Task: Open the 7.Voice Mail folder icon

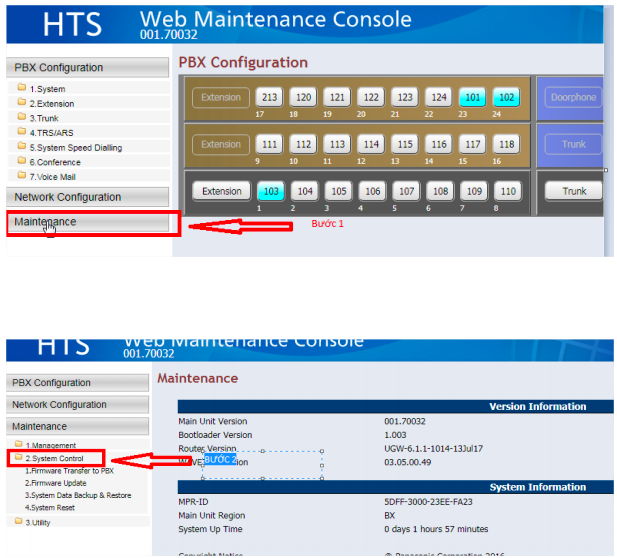Action: [22, 175]
